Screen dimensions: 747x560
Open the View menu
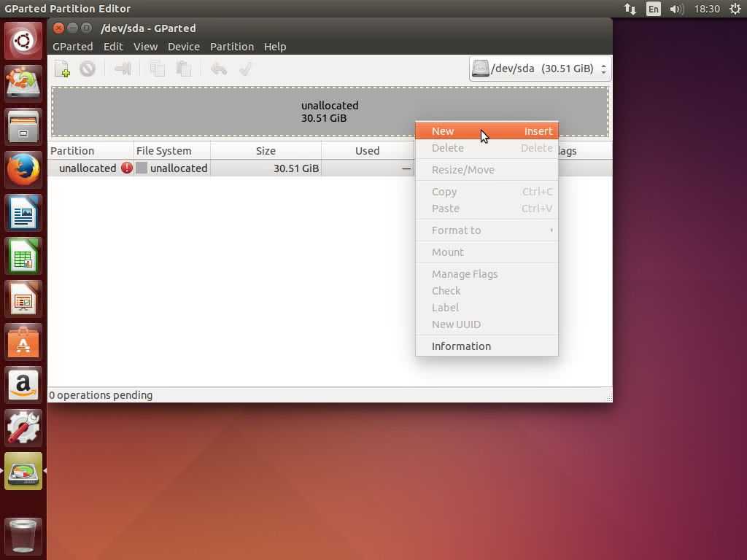145,47
